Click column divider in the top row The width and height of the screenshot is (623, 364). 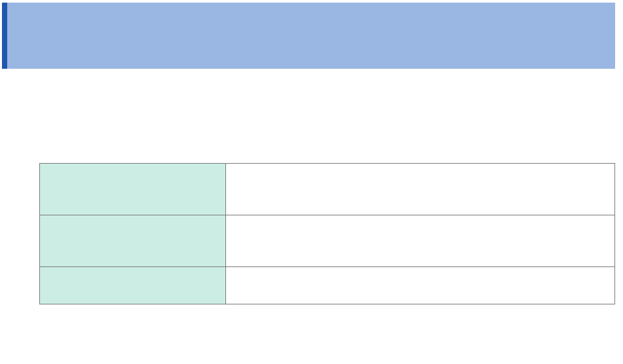225,189
